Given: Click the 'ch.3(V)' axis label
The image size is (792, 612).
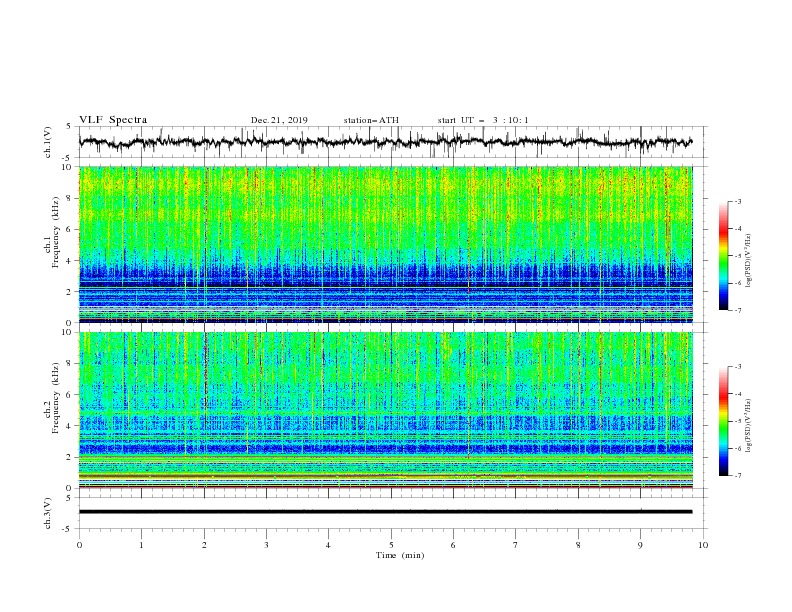Looking at the screenshot, I should (48, 513).
